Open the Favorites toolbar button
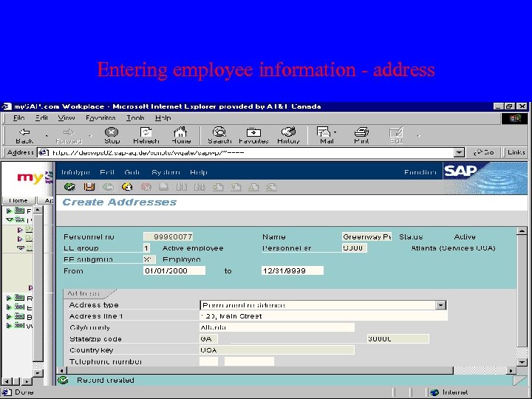 click(253, 136)
